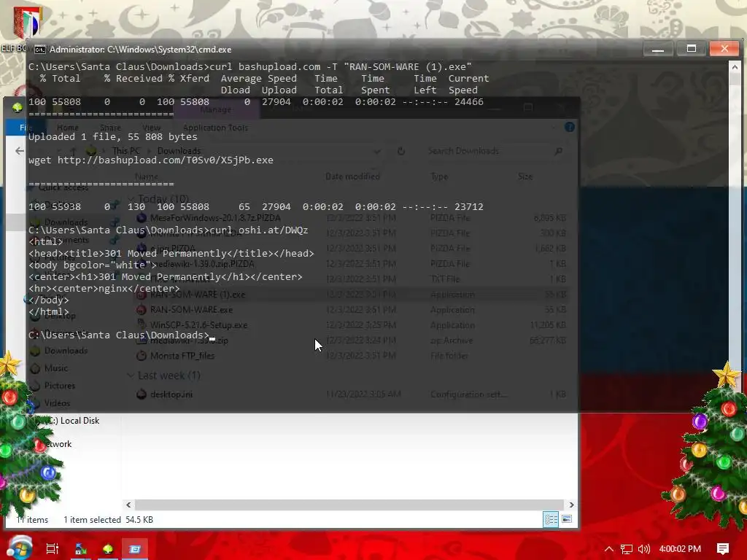Open the Home ribbon tab in Explorer
Image resolution: width=747 pixels, height=560 pixels.
pos(68,128)
